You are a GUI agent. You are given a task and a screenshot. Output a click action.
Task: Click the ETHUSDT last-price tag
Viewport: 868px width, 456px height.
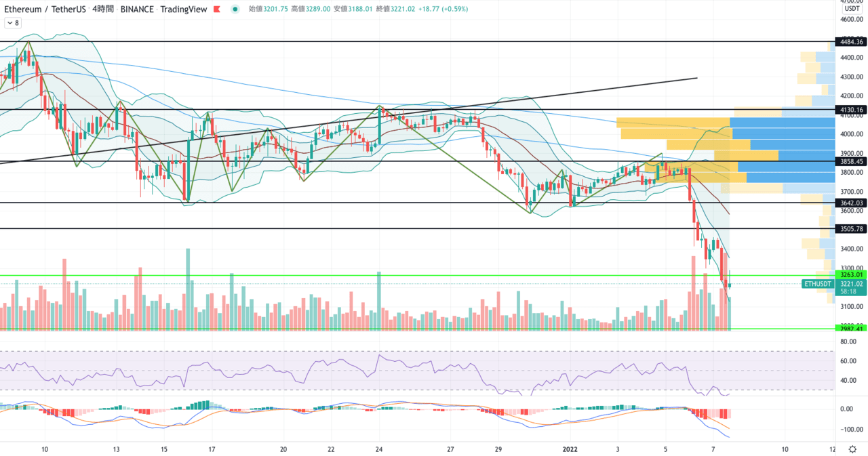point(817,284)
